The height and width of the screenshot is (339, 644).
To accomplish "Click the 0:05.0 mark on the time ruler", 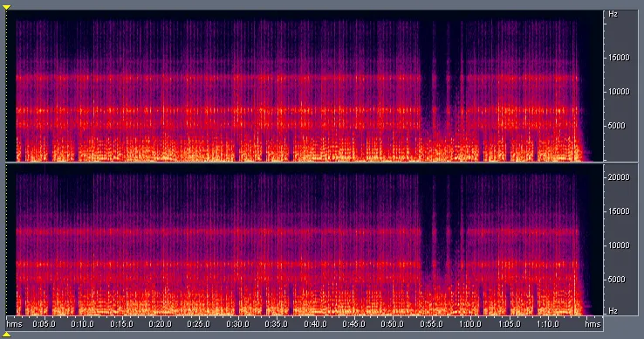I will coord(44,324).
